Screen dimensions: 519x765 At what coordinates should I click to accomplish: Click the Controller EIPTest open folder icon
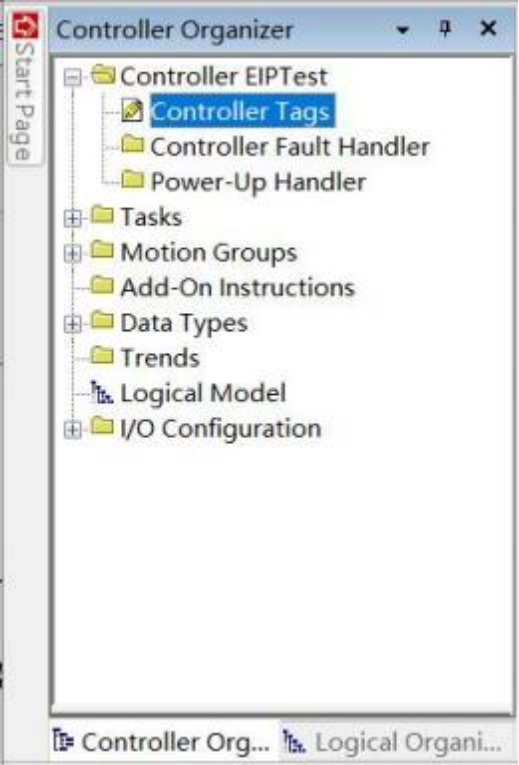[x=103, y=75]
